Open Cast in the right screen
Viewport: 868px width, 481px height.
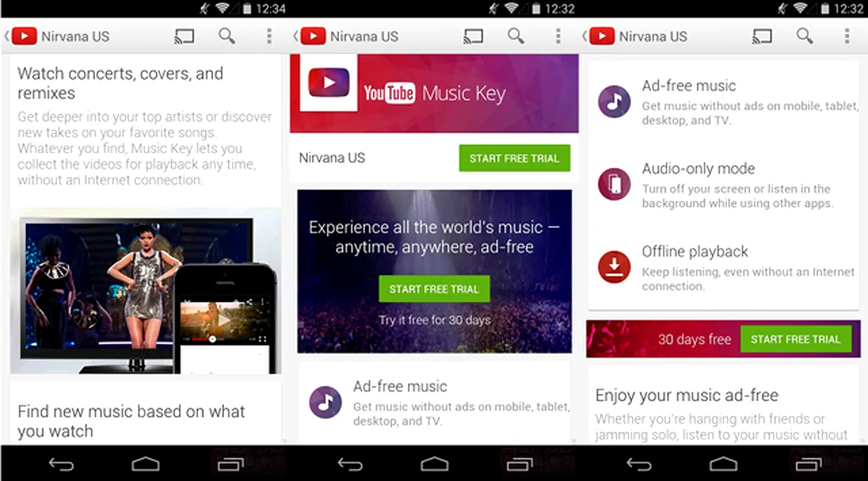pyautogui.click(x=761, y=36)
